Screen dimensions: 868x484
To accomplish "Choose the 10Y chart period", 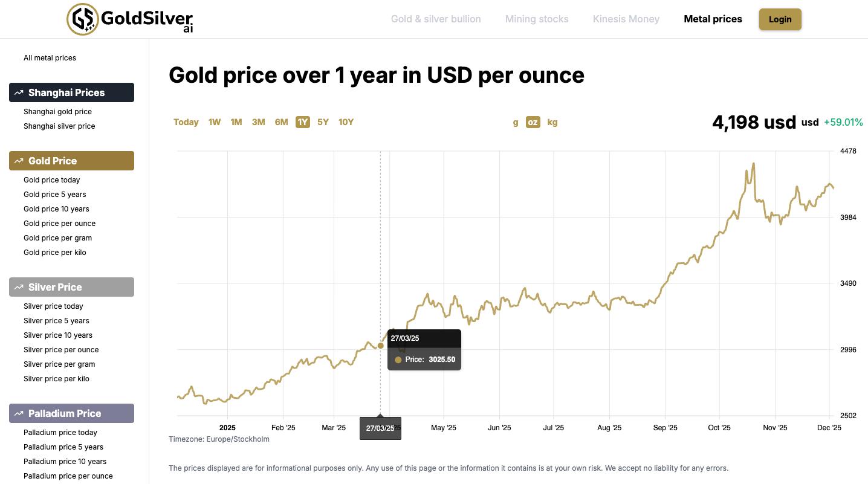I will pyautogui.click(x=346, y=122).
